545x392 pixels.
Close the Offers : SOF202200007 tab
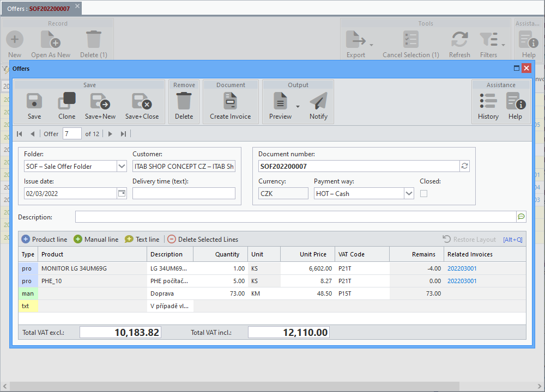[x=77, y=6]
